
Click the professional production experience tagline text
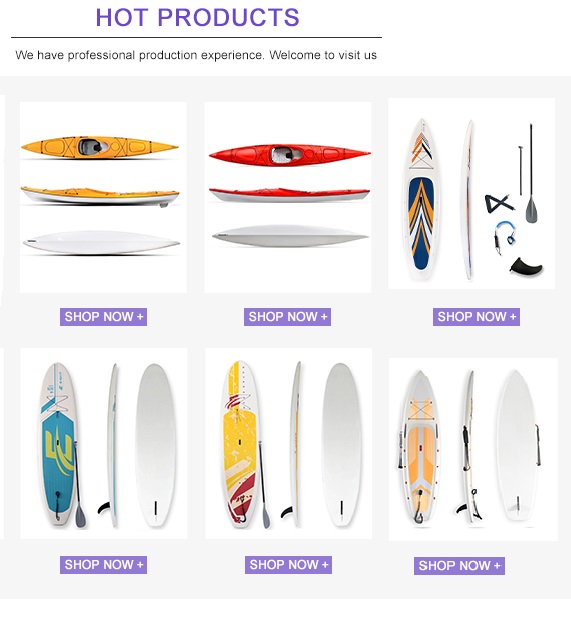coord(196,55)
